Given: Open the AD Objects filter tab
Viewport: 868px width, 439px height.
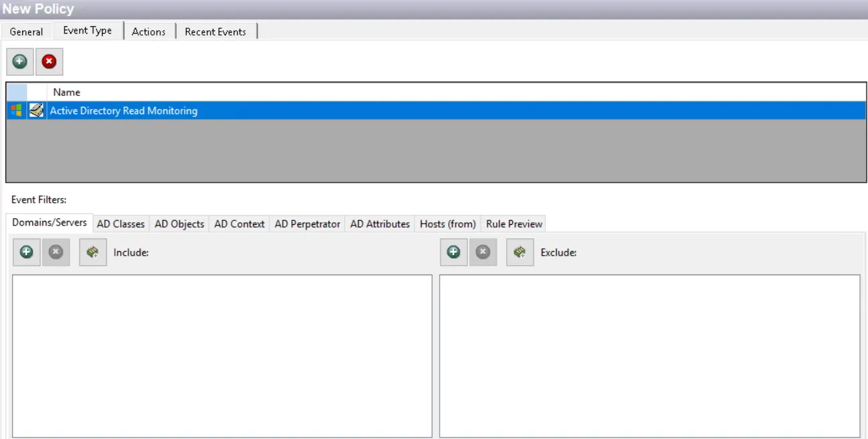Looking at the screenshot, I should coord(179,224).
